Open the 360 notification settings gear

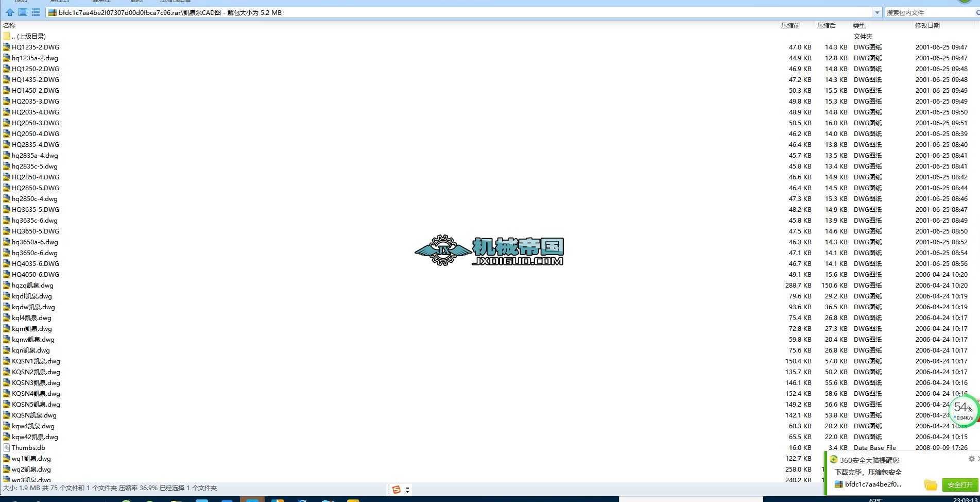point(971,459)
